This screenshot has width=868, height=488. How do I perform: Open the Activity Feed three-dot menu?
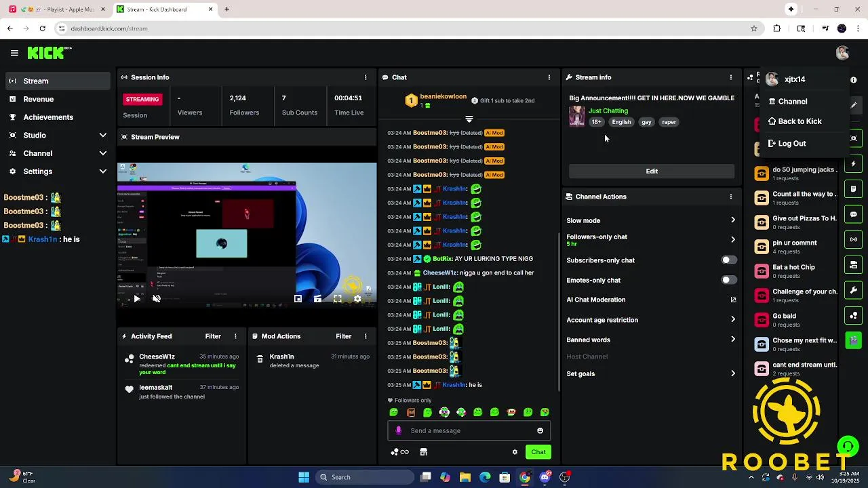[235, 336]
